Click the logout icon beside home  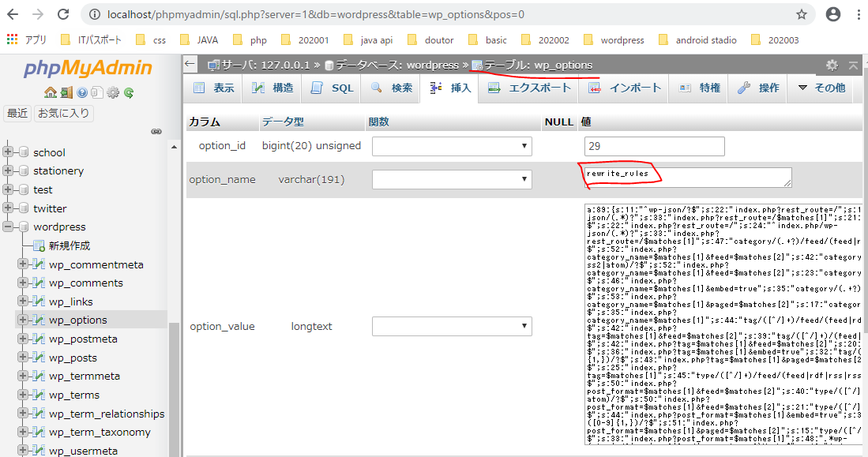66,92
